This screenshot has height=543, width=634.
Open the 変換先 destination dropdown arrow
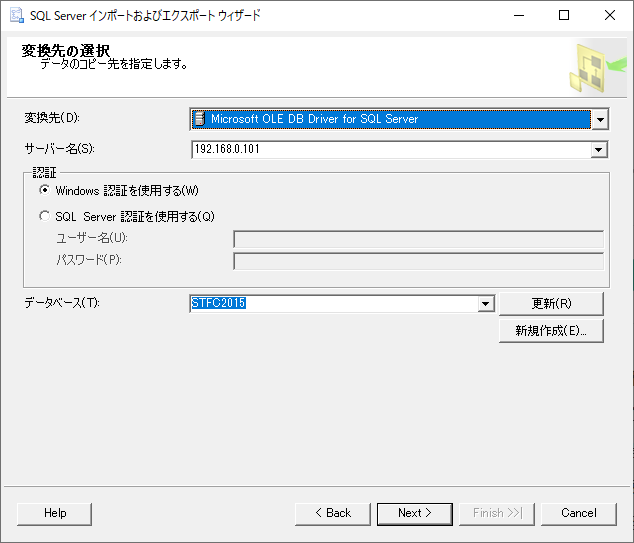point(600,120)
